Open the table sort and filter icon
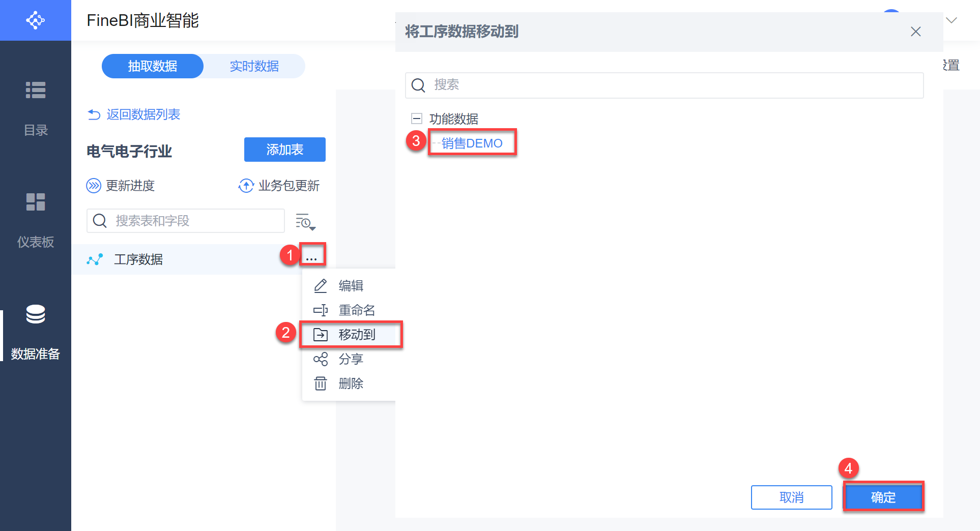The height and width of the screenshot is (531, 980). [x=305, y=221]
